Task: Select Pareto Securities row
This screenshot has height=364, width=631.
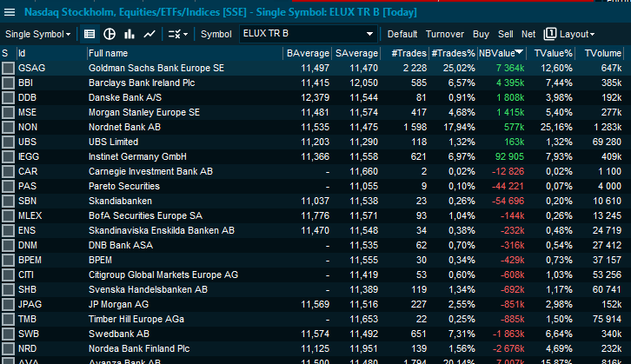Action: tap(315, 186)
